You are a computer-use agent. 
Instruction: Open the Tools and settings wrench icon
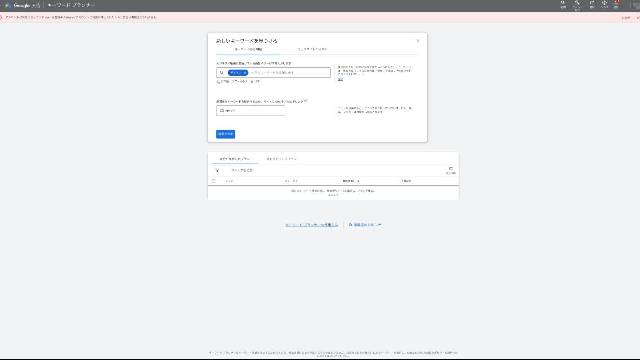tap(577, 4)
